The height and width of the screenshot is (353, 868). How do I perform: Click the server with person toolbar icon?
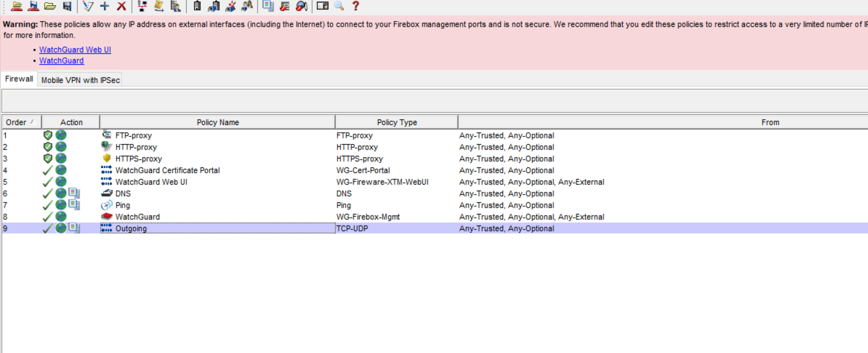[176, 6]
